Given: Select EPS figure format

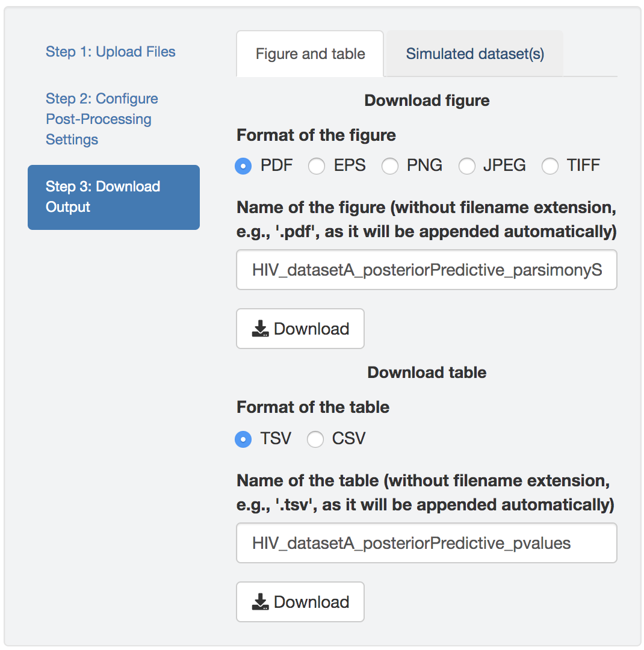Looking at the screenshot, I should [x=317, y=166].
